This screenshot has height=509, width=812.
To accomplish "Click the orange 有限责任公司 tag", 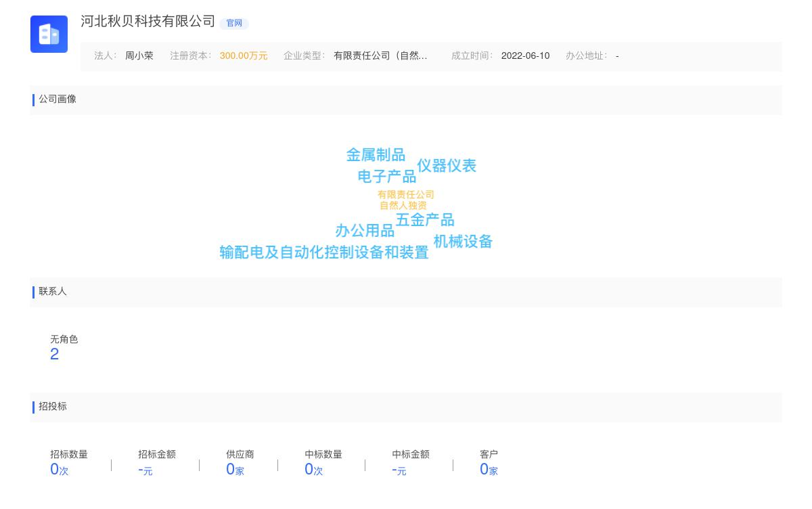I will click(x=406, y=195).
